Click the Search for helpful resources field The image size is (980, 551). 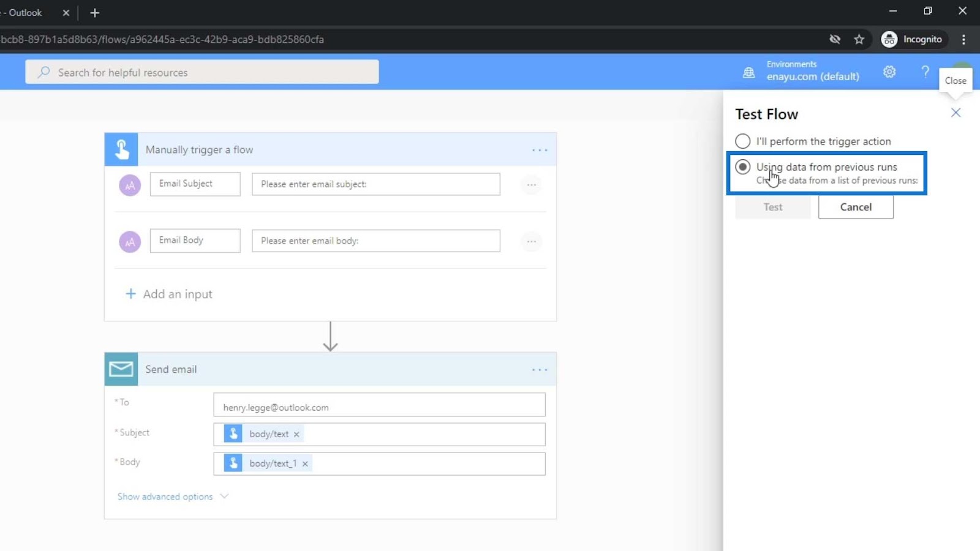(202, 72)
